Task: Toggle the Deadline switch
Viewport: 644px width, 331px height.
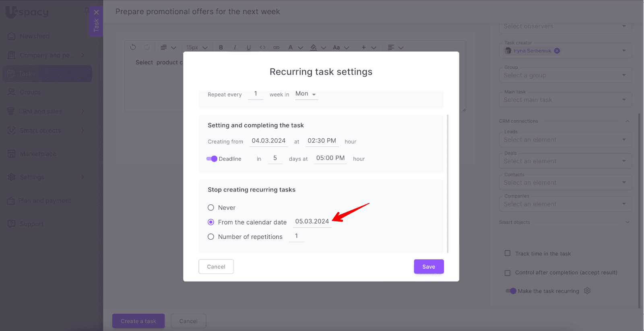Action: tap(212, 159)
